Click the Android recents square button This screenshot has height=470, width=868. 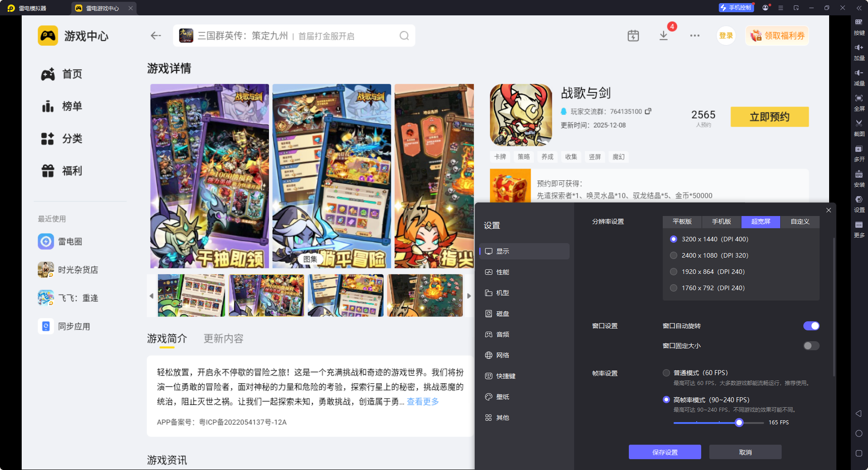tap(859, 453)
